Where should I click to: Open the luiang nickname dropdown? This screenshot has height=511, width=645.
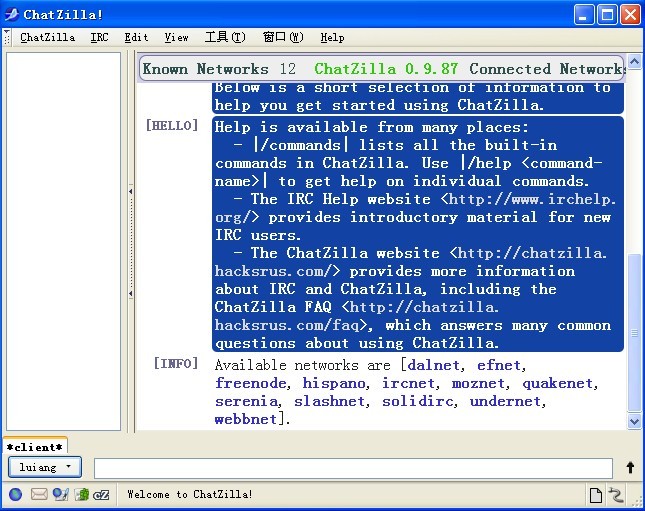45,467
